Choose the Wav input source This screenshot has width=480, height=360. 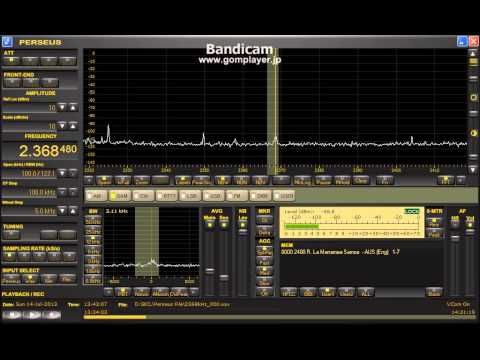coord(30,278)
